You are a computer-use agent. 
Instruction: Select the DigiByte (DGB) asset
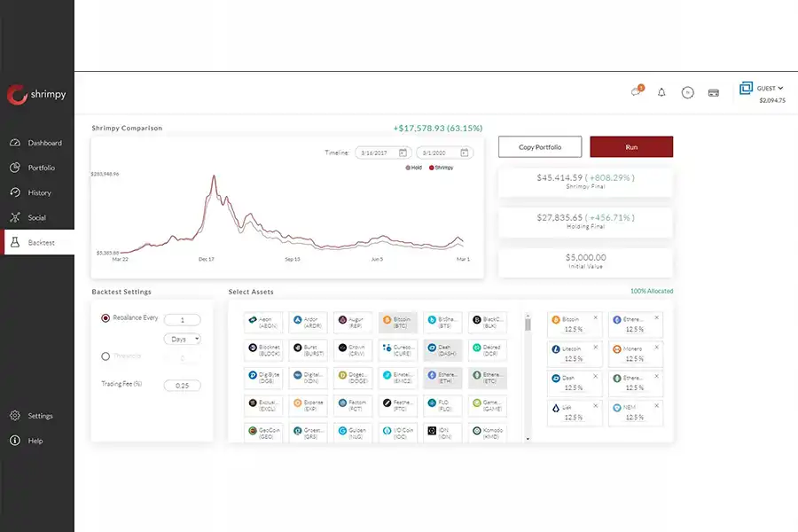coord(263,378)
